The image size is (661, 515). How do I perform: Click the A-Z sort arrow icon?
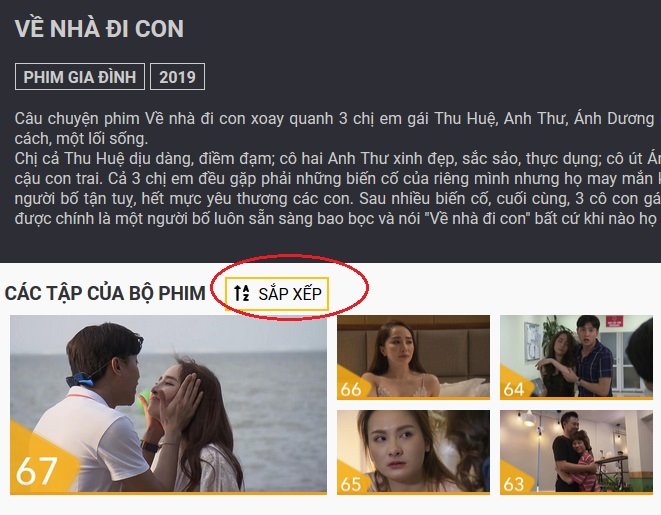click(x=242, y=293)
